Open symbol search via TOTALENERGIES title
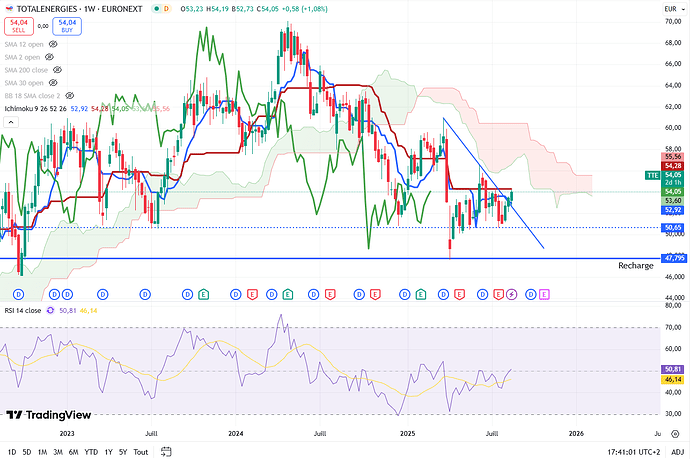Viewport: 690px width, 459px height. [47, 9]
